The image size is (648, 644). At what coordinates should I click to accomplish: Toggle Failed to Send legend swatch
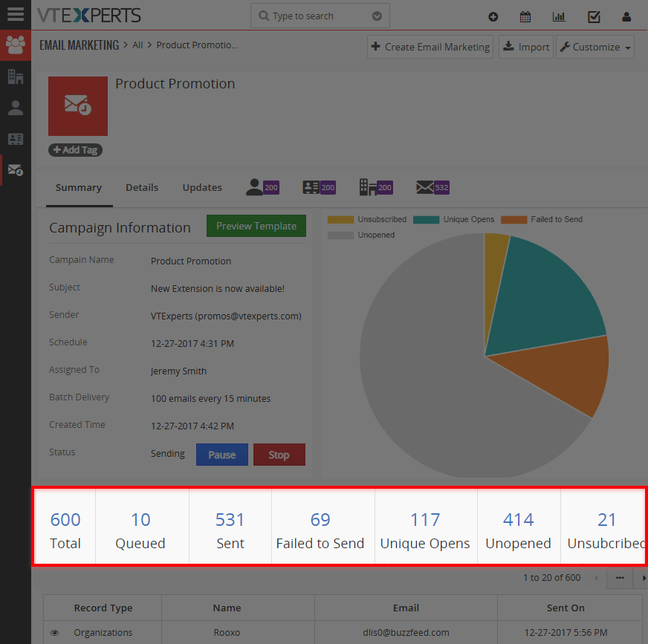513,219
